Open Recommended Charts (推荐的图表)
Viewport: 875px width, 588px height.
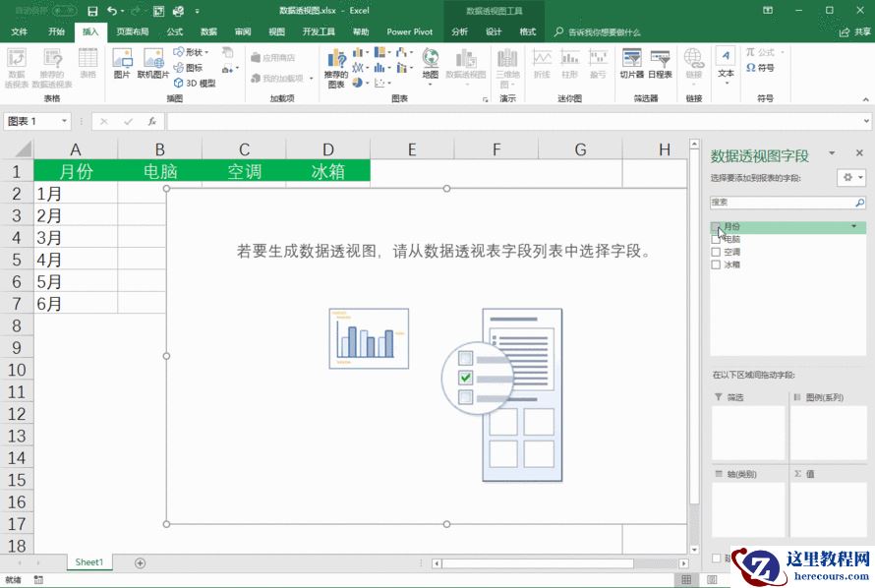coord(336,68)
